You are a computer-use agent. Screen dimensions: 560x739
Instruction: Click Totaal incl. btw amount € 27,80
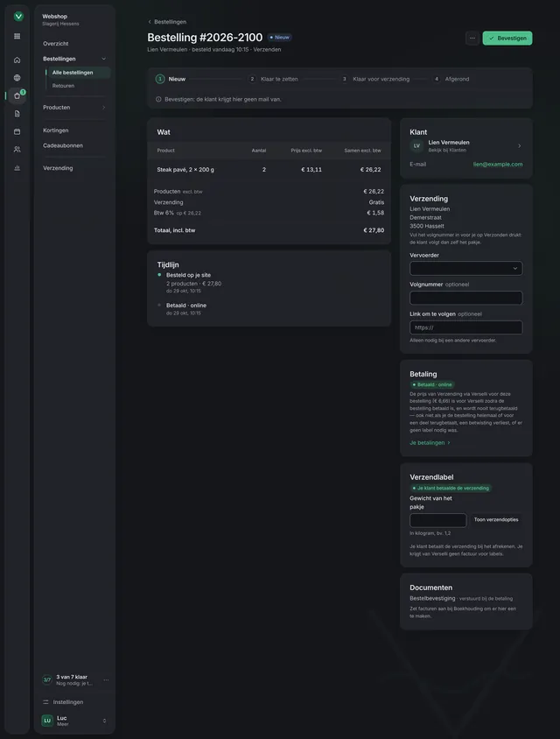pyautogui.click(x=374, y=230)
